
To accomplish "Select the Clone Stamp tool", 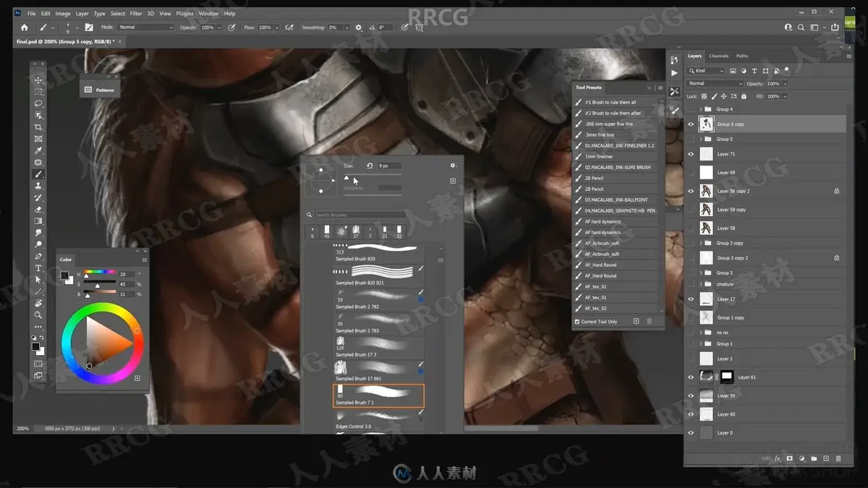I will click(39, 186).
